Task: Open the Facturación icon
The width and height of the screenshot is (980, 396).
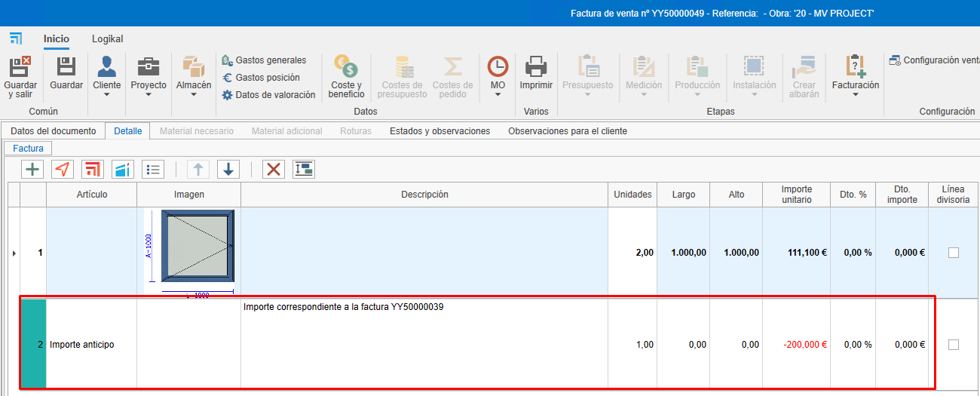Action: coord(856,66)
